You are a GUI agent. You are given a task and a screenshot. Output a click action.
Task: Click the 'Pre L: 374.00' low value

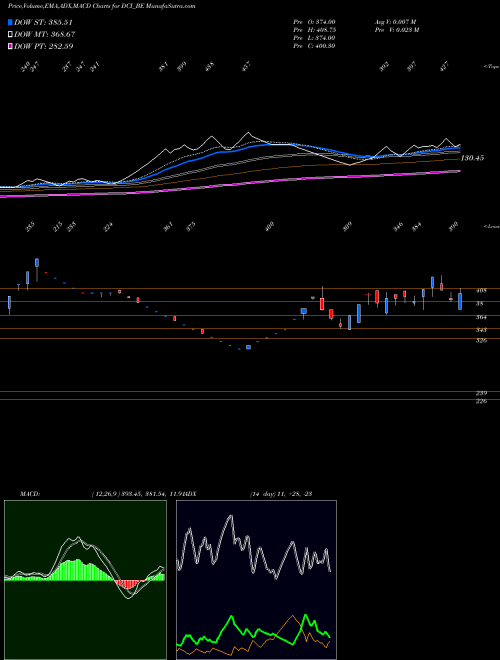point(314,38)
